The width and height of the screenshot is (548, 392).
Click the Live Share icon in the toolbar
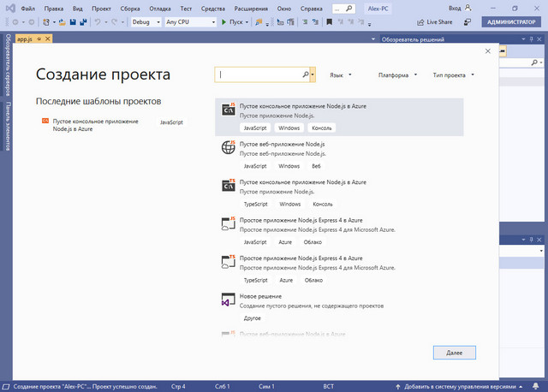point(420,22)
